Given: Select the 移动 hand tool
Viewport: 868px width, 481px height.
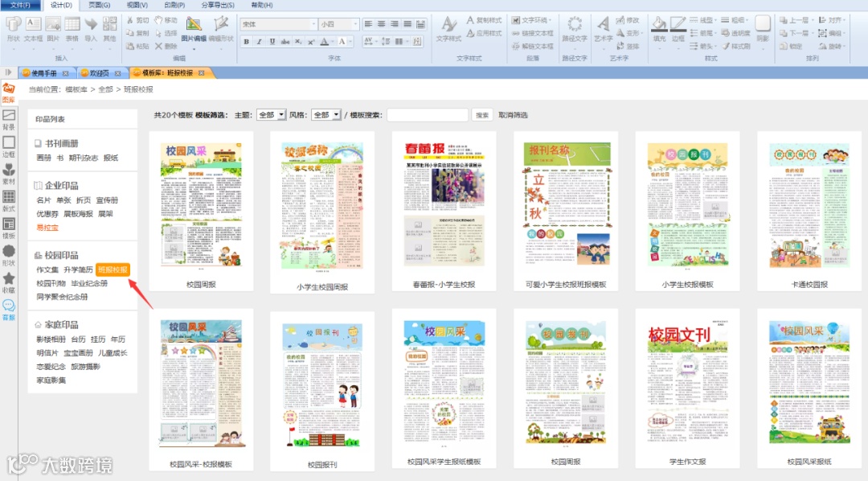Looking at the screenshot, I should [x=166, y=20].
